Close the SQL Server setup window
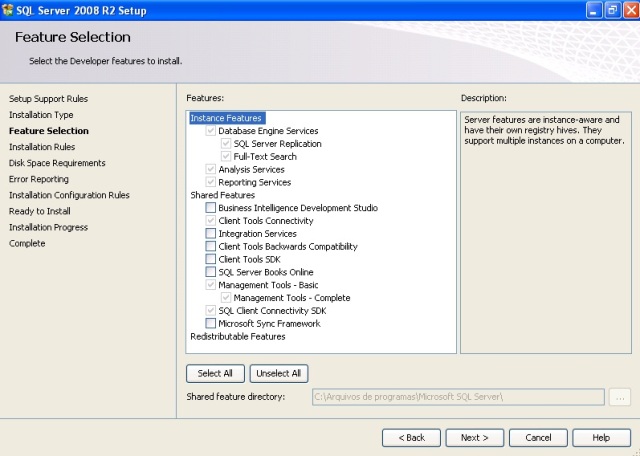The image size is (640, 456). pyautogui.click(x=631, y=10)
